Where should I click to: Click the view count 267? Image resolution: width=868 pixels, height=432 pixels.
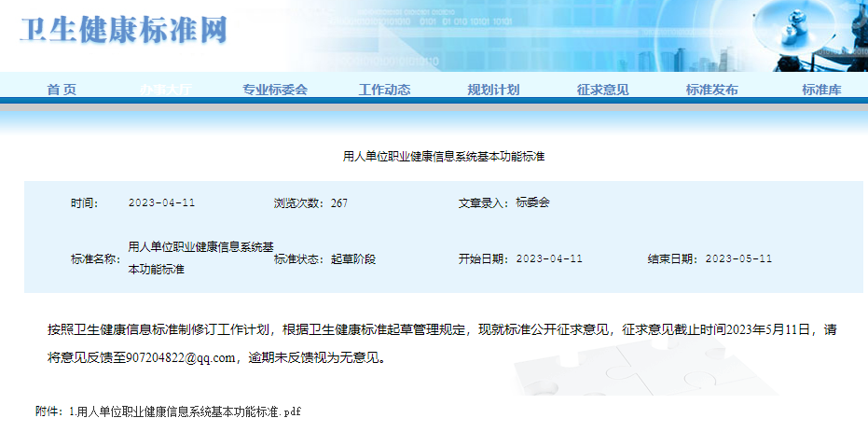pos(339,202)
